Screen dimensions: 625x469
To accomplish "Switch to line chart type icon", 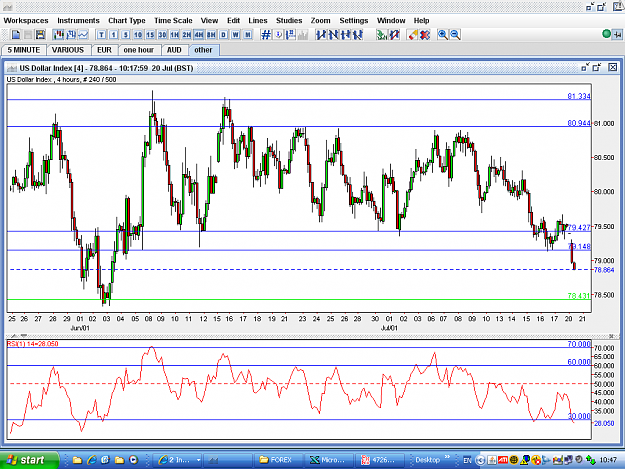I will click(x=83, y=35).
